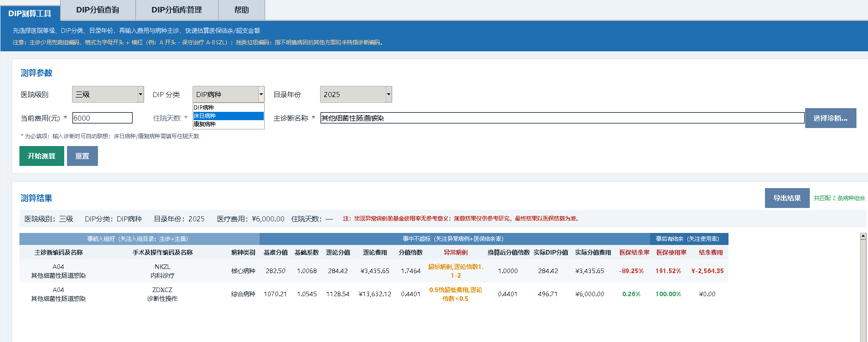
Task: Choose 床日病种 from the dropdown list
Action: 228,116
